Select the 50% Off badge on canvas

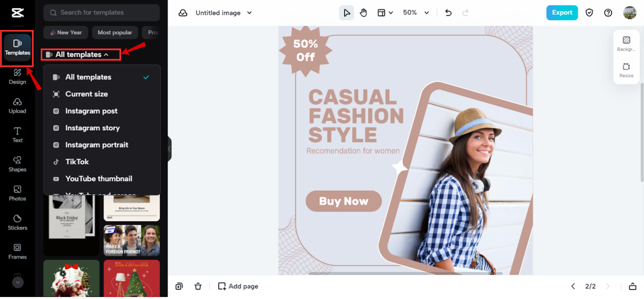pos(306,51)
